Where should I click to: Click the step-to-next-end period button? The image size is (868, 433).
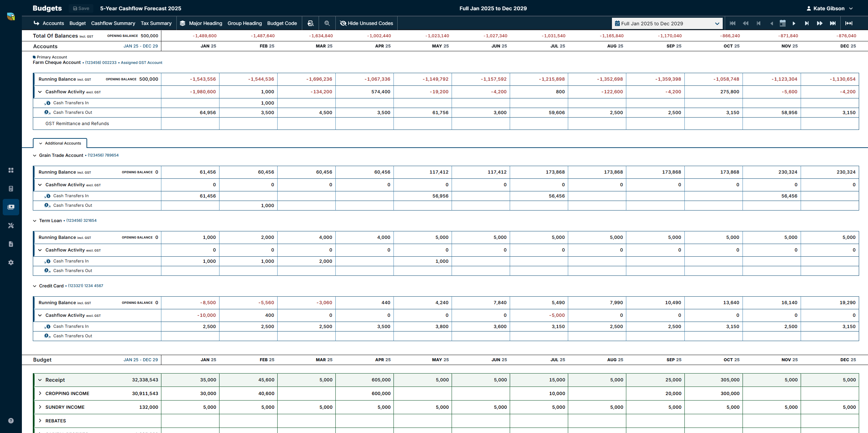click(x=807, y=23)
